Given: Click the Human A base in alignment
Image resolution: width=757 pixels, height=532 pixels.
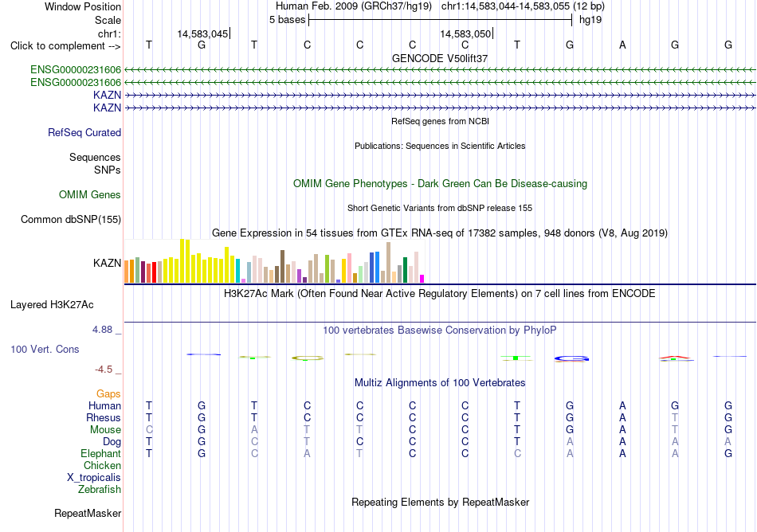Looking at the screenshot, I should [x=622, y=405].
